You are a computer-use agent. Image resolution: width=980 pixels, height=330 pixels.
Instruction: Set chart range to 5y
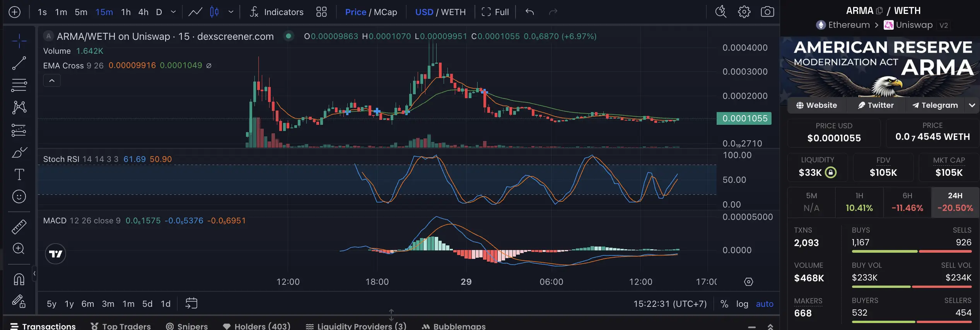51,304
